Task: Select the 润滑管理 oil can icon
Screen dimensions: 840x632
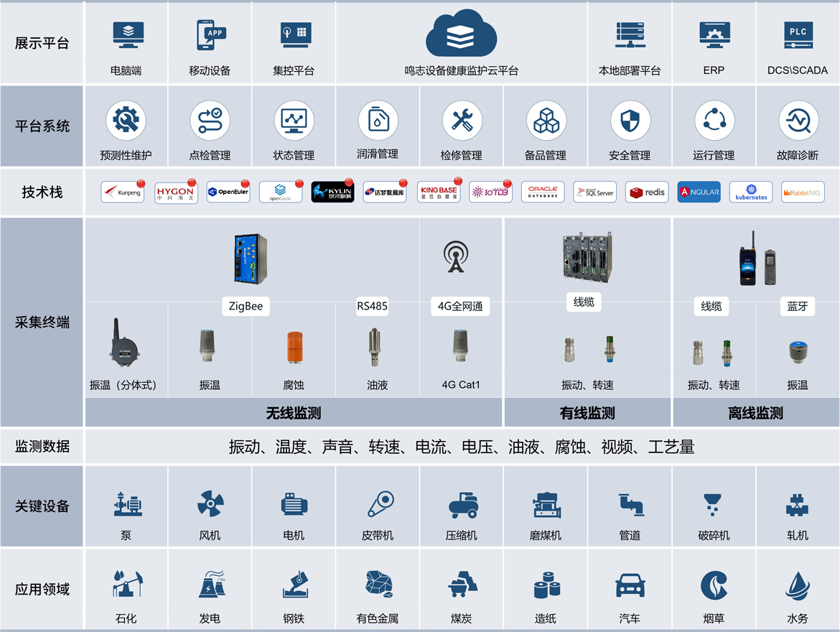Action: click(x=378, y=121)
